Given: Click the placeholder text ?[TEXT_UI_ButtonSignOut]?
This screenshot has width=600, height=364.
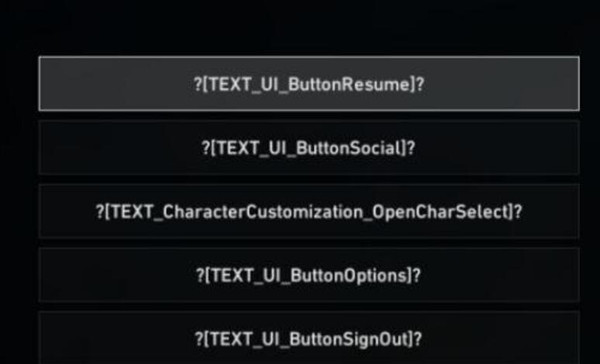Looking at the screenshot, I should tap(308, 339).
